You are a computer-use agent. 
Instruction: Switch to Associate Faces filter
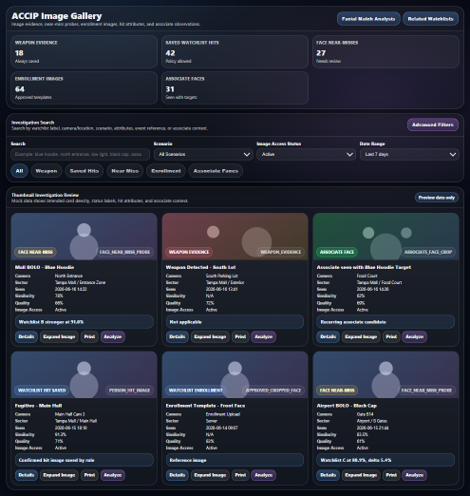coord(216,171)
